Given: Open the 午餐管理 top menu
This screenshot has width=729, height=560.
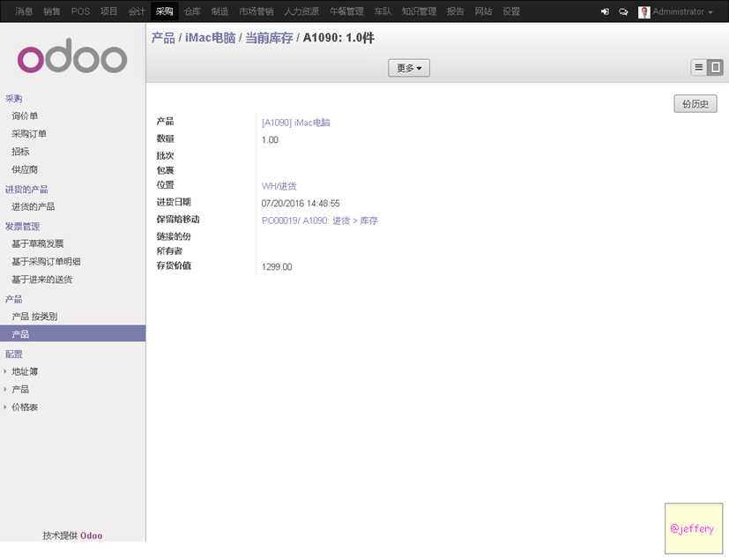Looking at the screenshot, I should [346, 11].
